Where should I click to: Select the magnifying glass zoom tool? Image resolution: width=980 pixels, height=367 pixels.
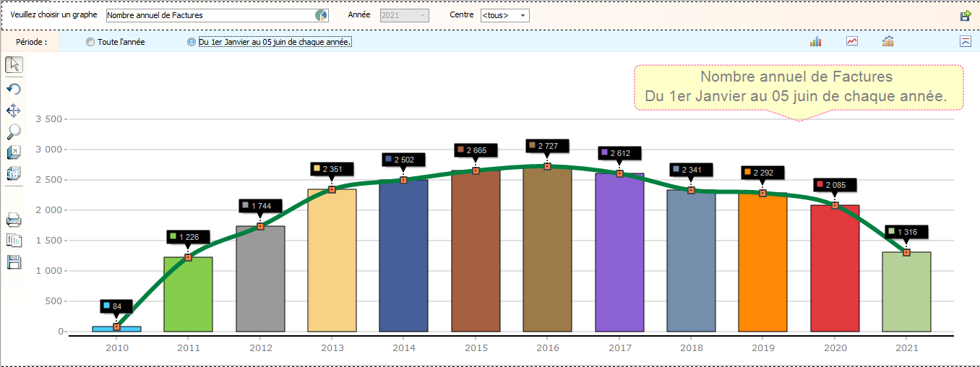coord(14,131)
